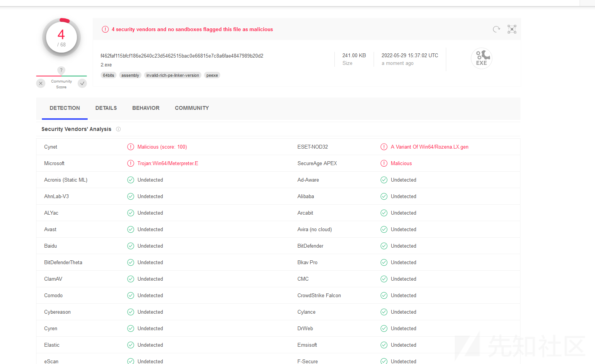Image resolution: width=595 pixels, height=364 pixels.
Task: Click the BitDefender undetected check icon
Action: click(x=384, y=246)
